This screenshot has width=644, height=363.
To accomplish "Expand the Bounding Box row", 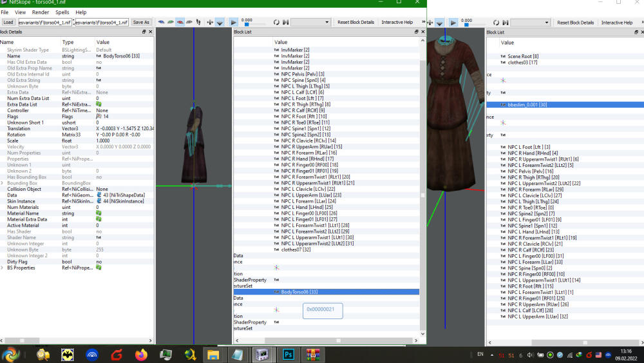I will [x=3, y=183].
